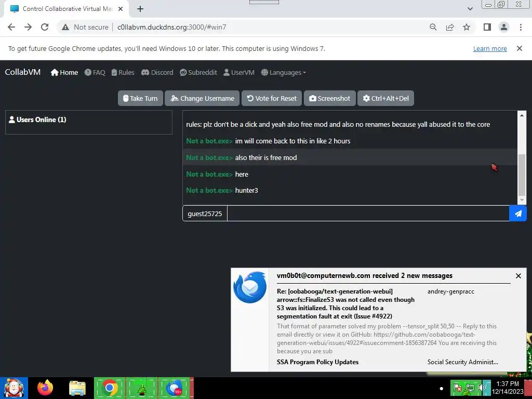Open tab search dropdown chevron
The height and width of the screenshot is (399, 532).
pos(470,9)
